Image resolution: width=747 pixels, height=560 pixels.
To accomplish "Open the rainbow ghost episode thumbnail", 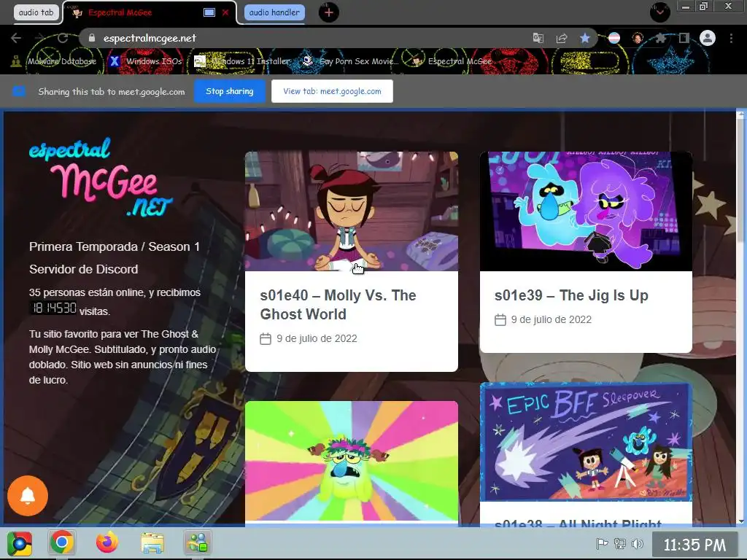I will point(352,461).
